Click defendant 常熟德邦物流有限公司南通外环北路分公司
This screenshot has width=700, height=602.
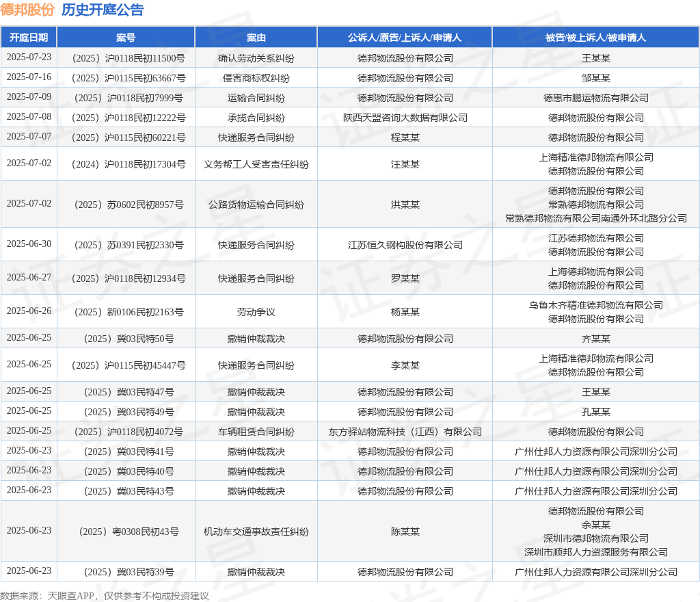coord(596,218)
